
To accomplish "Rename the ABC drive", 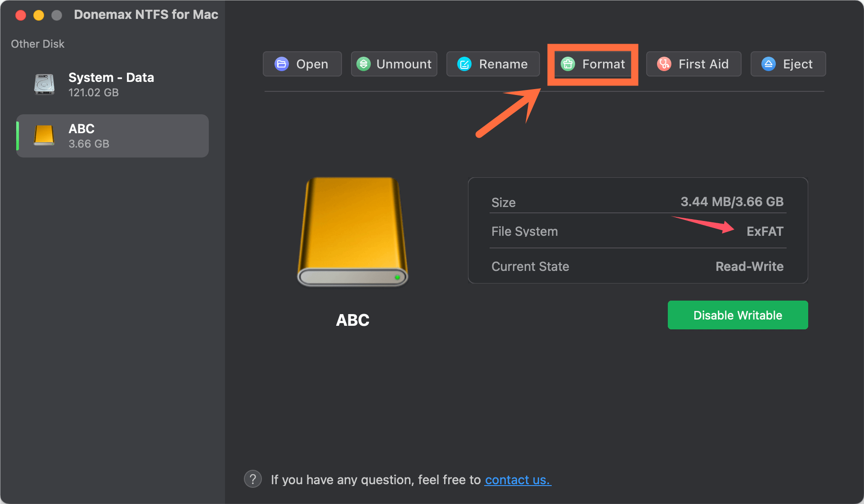I will pyautogui.click(x=493, y=64).
